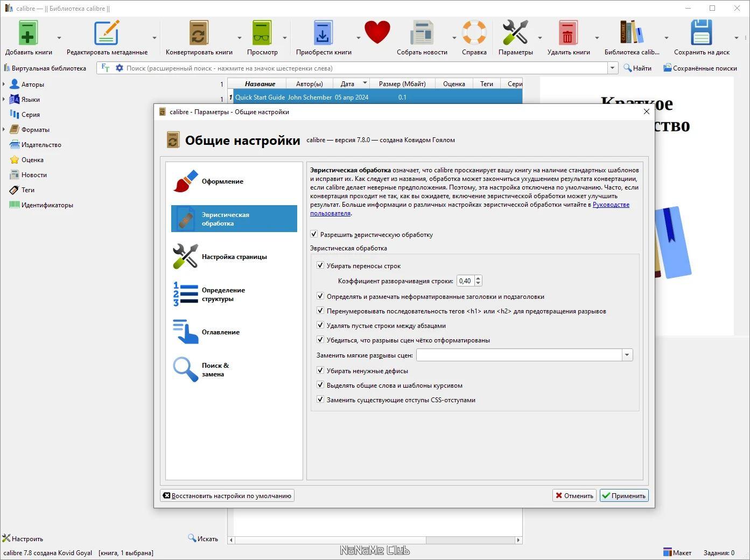The image size is (750, 560).
Task: Click the Просмотр glasses book icon
Action: tap(262, 33)
